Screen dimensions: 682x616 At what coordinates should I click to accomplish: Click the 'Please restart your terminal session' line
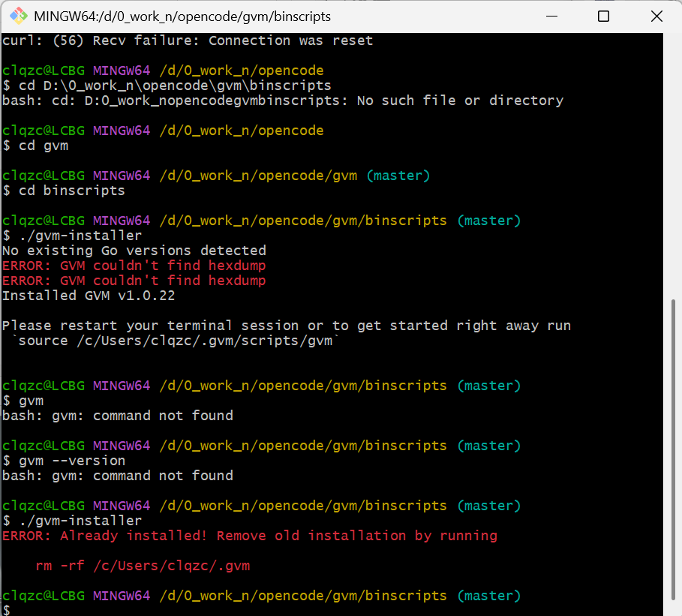click(x=287, y=326)
